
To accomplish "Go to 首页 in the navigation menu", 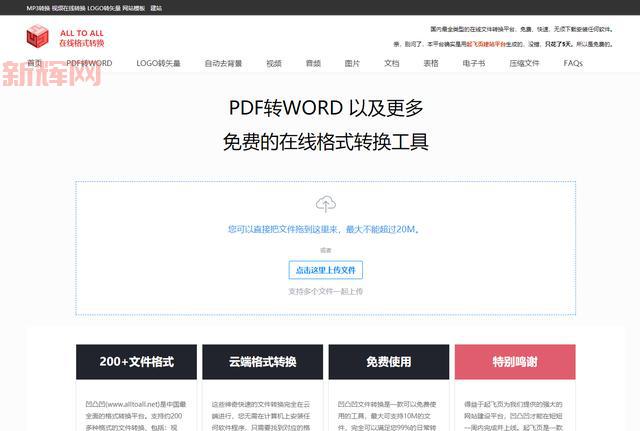I will pos(35,63).
